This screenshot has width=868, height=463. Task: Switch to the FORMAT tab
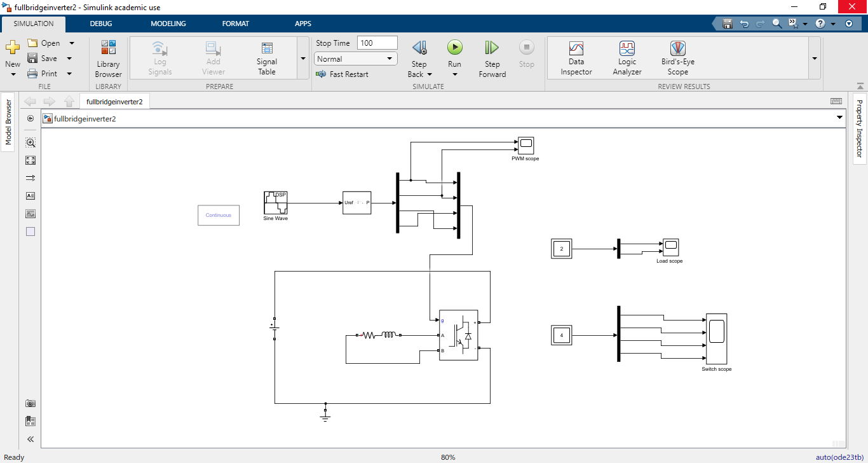click(x=236, y=24)
